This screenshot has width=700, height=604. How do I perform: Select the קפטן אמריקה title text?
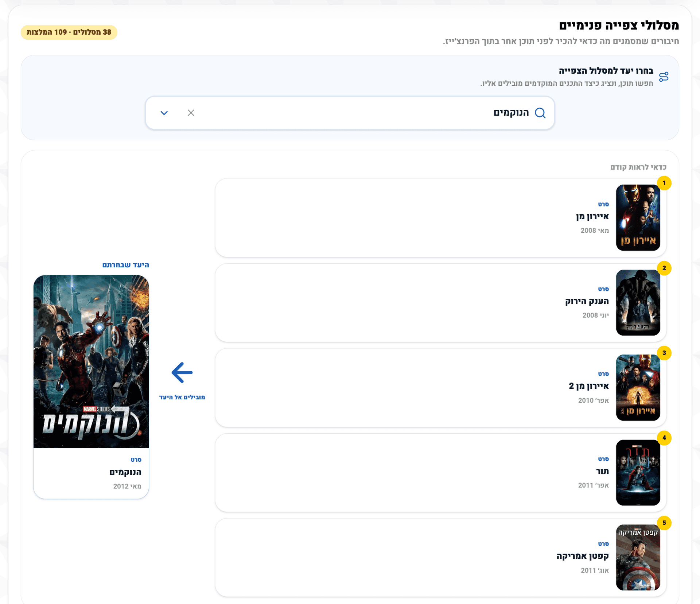tap(583, 556)
